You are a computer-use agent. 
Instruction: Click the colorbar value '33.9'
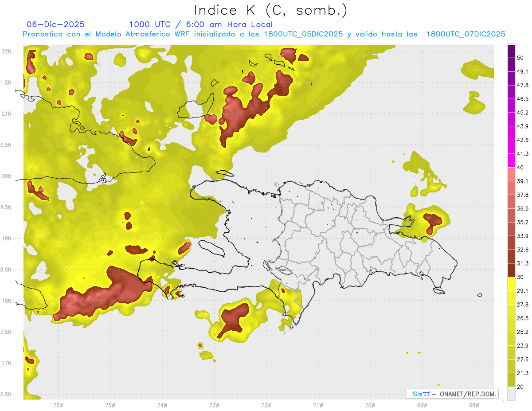523,236
